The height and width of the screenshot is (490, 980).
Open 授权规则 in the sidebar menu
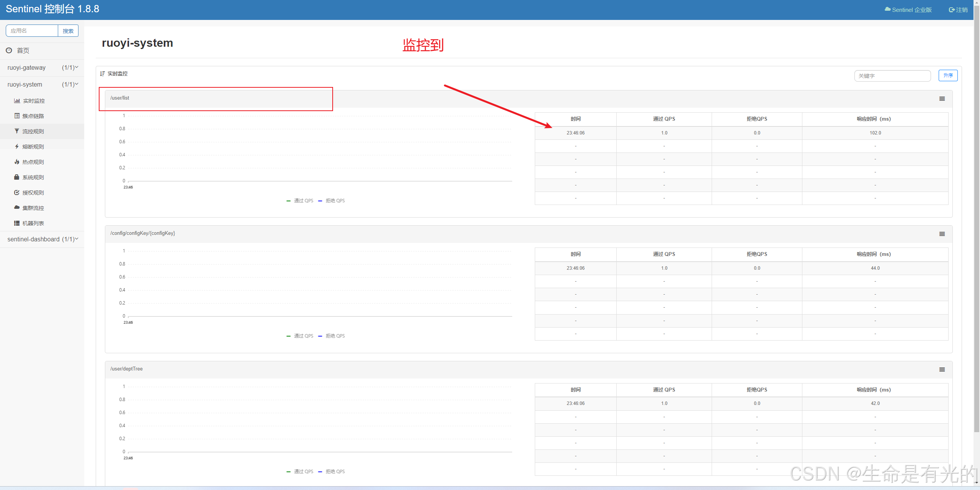(x=33, y=193)
